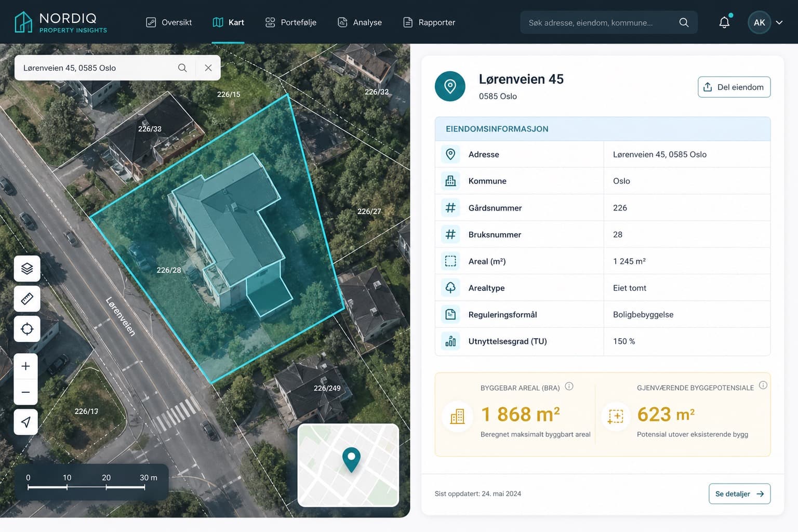The image size is (798, 532).
Task: Open the Analyse tab
Action: (x=360, y=22)
